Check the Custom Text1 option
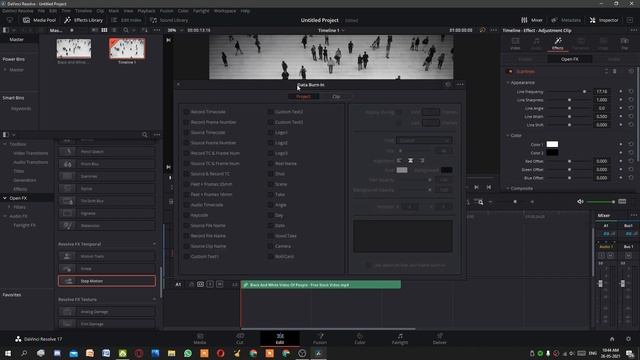Viewport: 640px width, 360px height. click(x=187, y=256)
